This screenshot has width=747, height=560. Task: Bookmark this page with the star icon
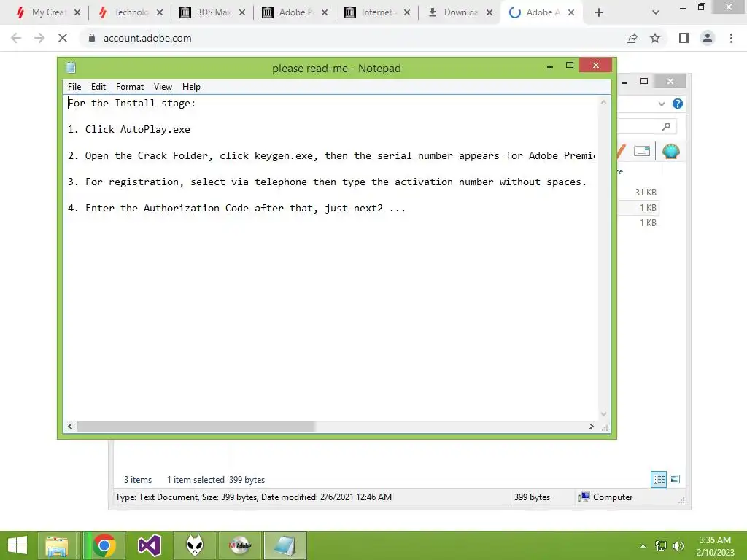pyautogui.click(x=655, y=38)
